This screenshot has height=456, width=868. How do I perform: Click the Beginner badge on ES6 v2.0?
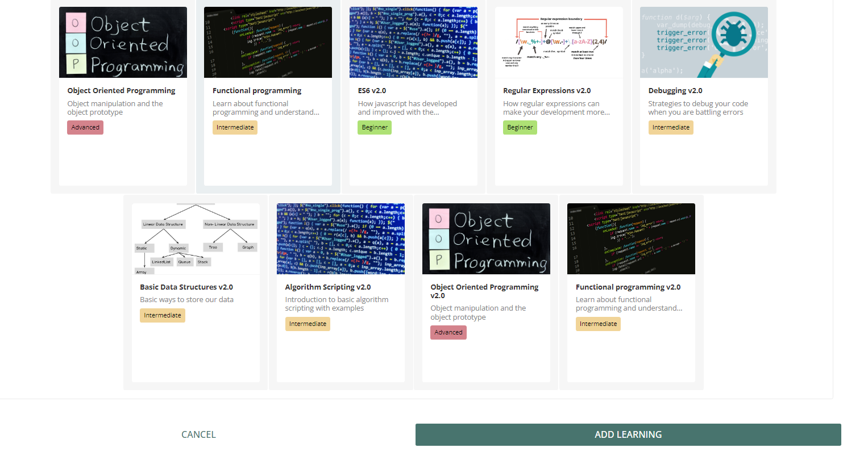375,128
